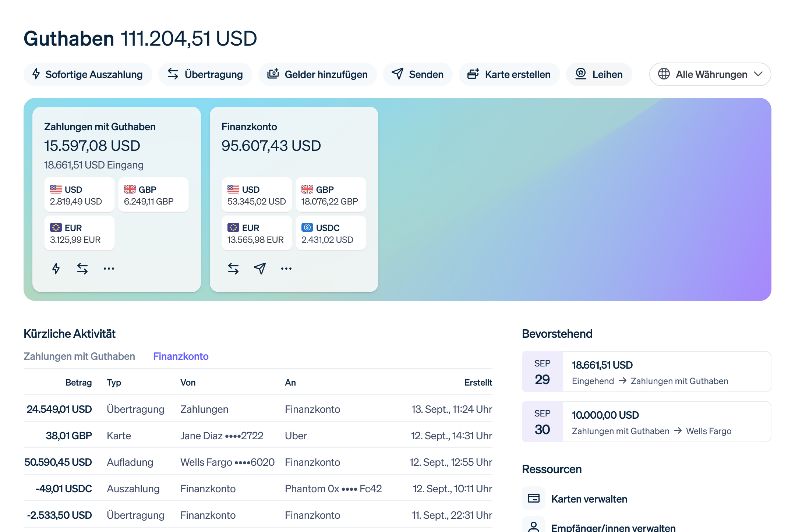Switch to the Finanzkonto activity tab
The width and height of the screenshot is (795, 532).
click(x=181, y=356)
